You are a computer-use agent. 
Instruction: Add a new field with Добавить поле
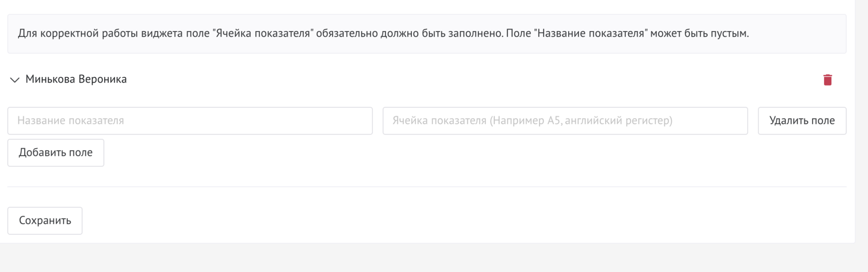[x=56, y=153]
